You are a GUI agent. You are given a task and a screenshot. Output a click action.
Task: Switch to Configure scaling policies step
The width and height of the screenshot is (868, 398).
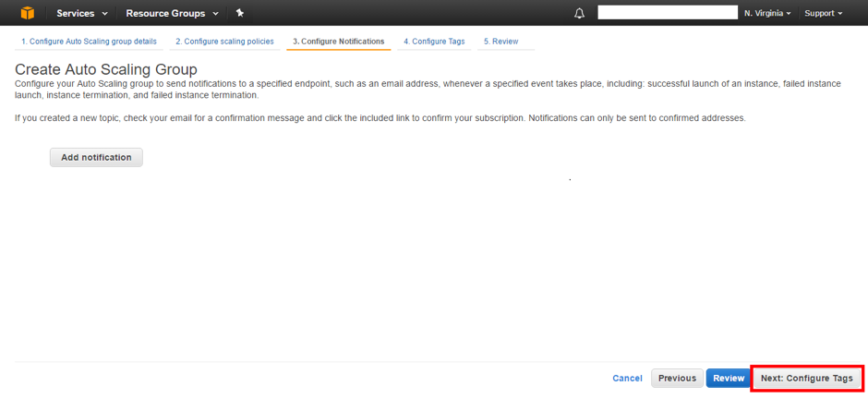point(224,42)
